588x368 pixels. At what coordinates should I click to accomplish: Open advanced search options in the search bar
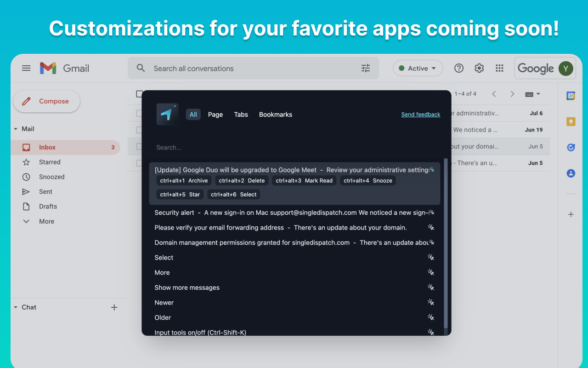pyautogui.click(x=366, y=68)
